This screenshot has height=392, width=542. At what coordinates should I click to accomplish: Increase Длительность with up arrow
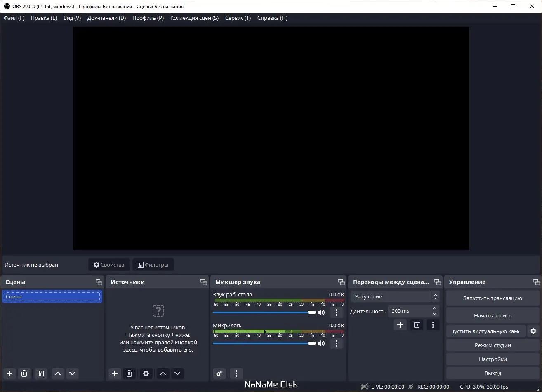[x=434, y=308]
